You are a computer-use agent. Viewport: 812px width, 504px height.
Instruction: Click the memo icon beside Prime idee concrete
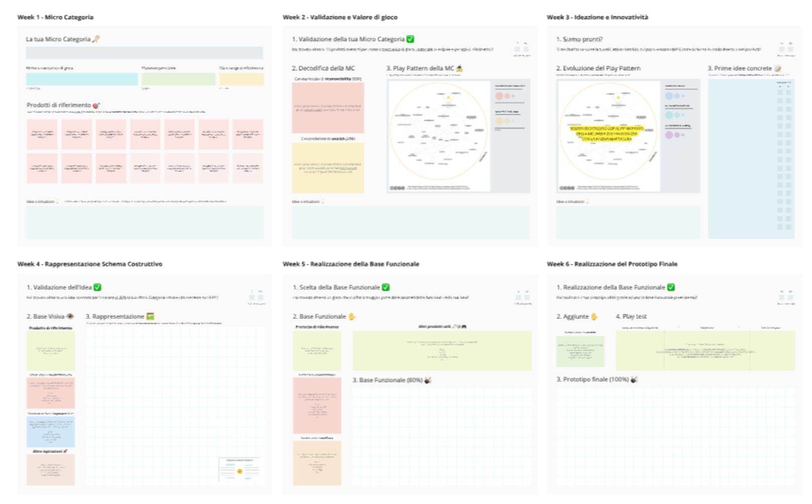click(778, 68)
